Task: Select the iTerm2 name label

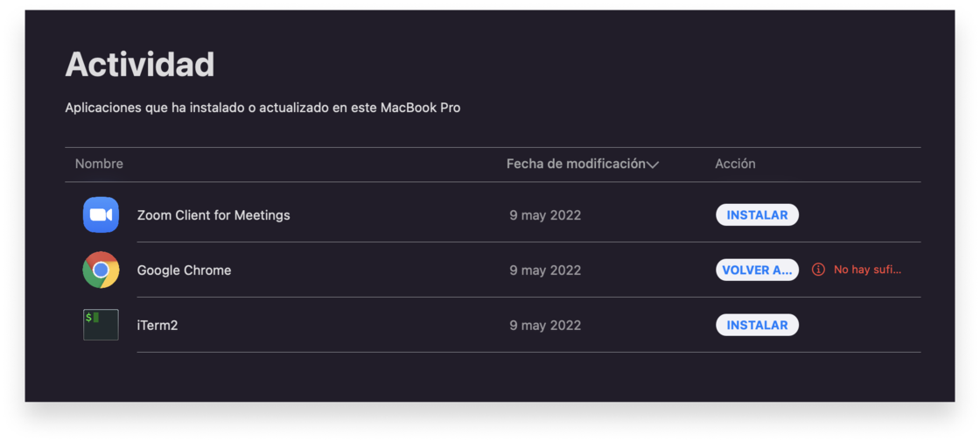Action: tap(157, 325)
